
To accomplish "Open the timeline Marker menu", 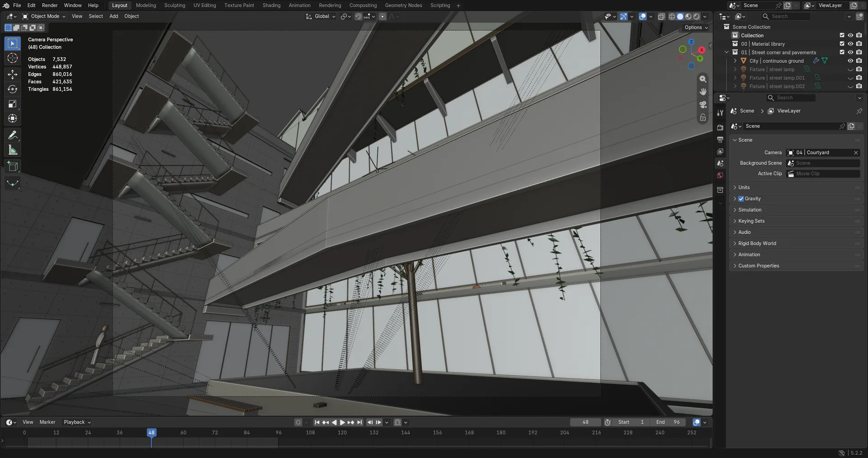I will [x=47, y=422].
